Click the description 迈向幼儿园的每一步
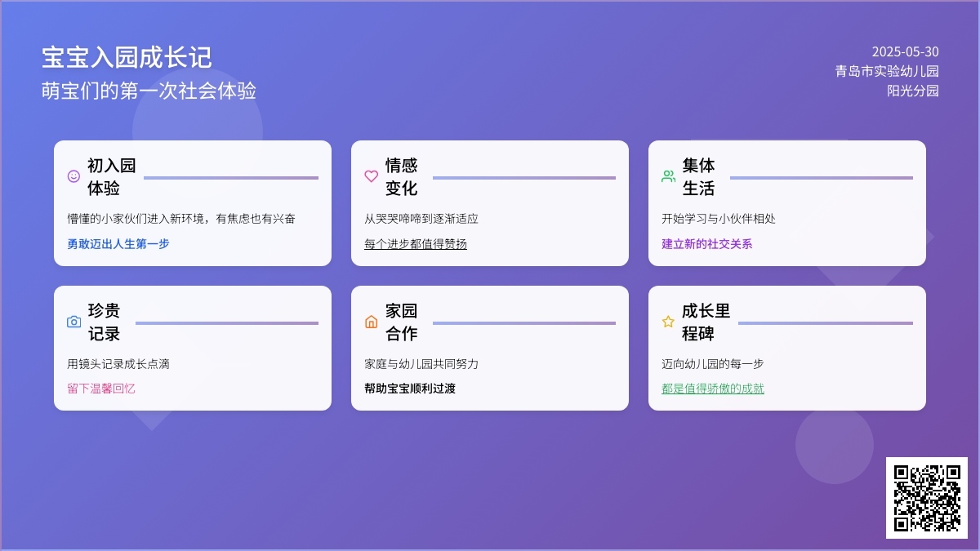 pos(713,364)
